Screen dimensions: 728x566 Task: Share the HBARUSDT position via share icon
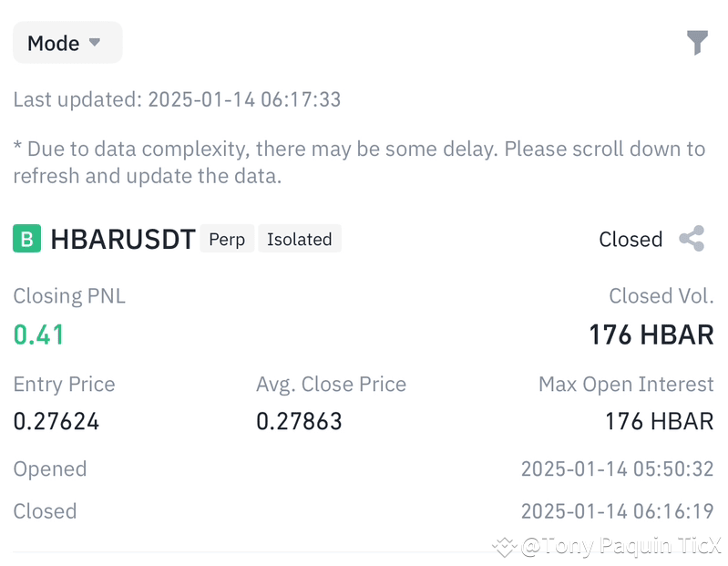coord(692,239)
